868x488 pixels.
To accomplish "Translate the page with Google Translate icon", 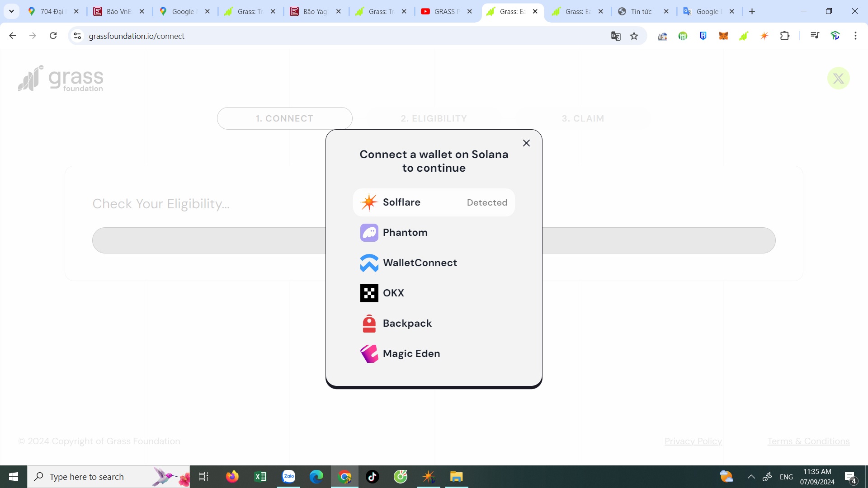I will coord(615,36).
